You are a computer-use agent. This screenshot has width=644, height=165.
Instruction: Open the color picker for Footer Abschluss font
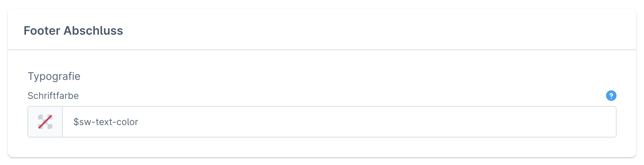pyautogui.click(x=45, y=122)
